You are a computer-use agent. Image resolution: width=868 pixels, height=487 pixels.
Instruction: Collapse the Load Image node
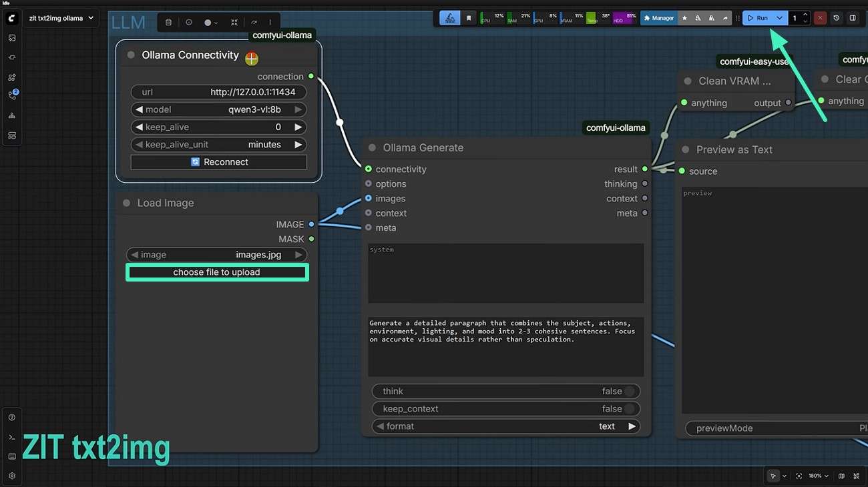pyautogui.click(x=126, y=203)
